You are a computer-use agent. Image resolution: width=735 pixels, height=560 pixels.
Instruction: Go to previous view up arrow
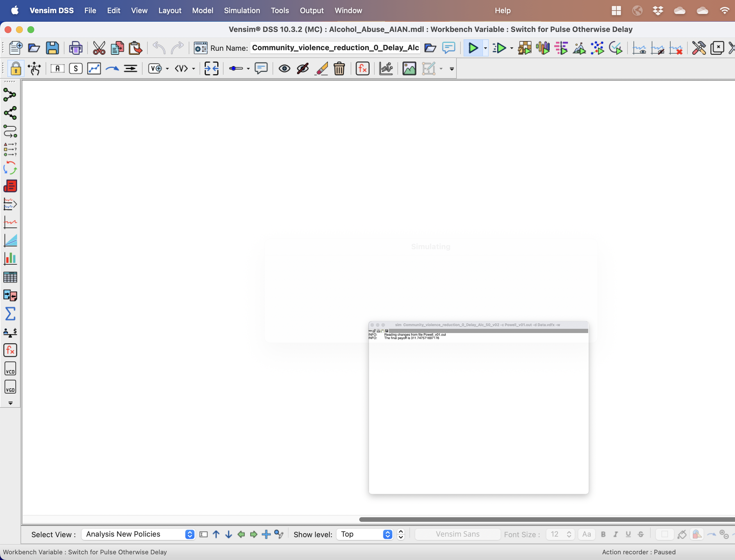[216, 534]
